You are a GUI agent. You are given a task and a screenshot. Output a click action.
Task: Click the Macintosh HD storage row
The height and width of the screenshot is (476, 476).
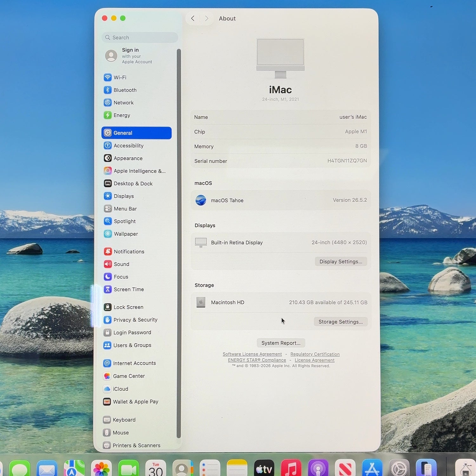coord(281,302)
